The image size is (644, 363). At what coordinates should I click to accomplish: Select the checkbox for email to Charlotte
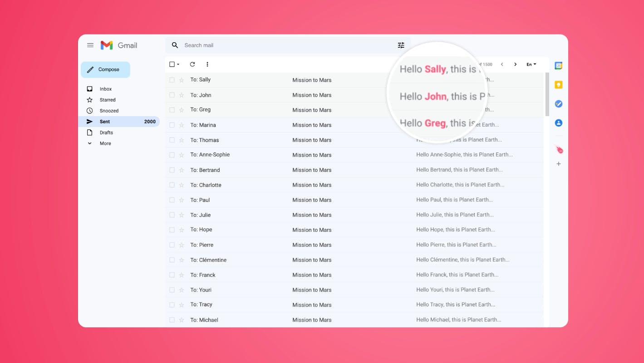[172, 185]
